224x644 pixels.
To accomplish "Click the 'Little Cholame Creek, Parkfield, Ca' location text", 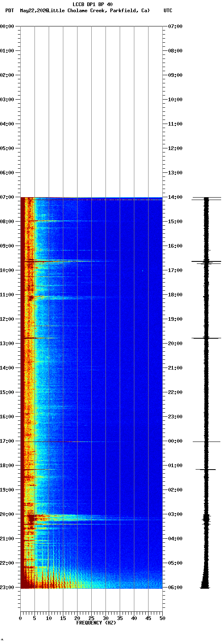I will click(99, 11).
